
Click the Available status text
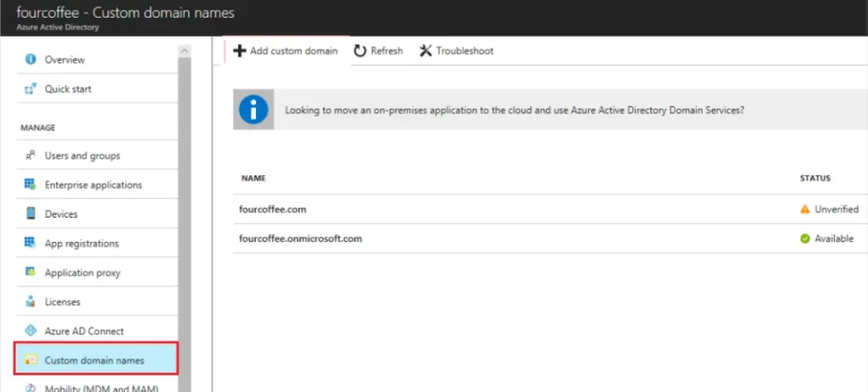click(x=834, y=239)
